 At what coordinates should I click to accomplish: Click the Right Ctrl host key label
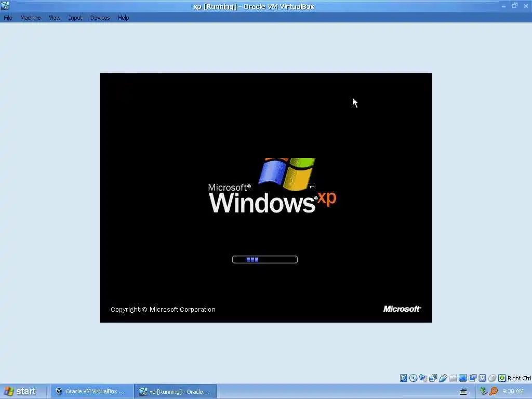[520, 378]
